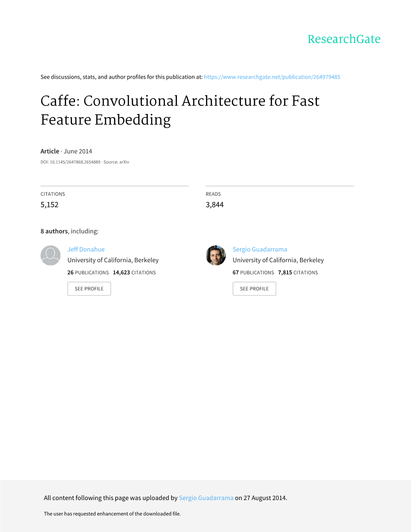
Task: Click the Caffe paper title heading
Action: coord(180,110)
